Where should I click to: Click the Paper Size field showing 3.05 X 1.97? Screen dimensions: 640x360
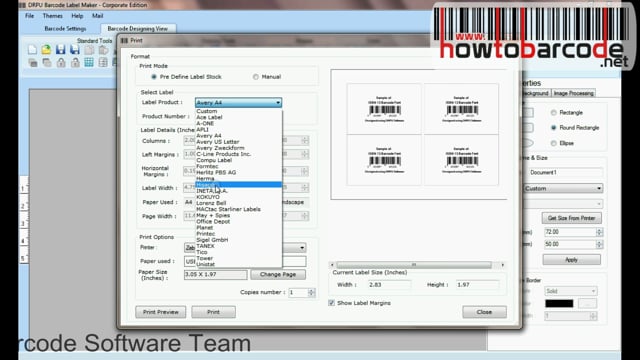coord(215,274)
